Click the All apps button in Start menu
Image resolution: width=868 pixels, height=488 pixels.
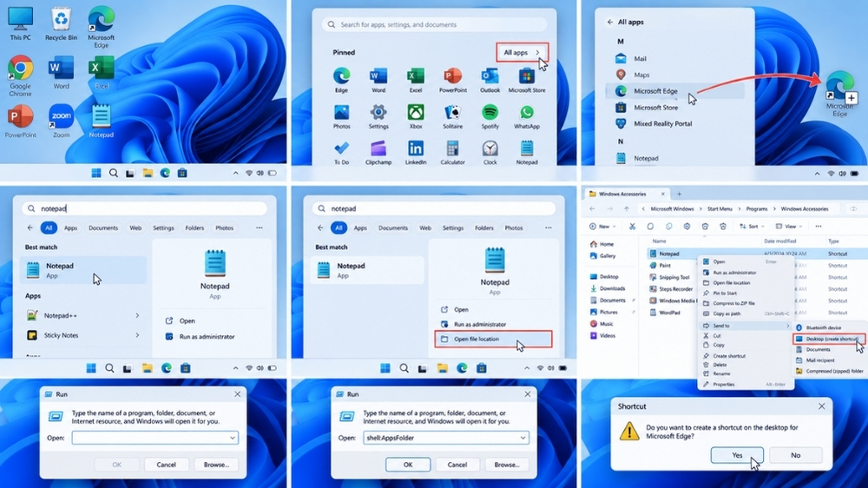522,52
